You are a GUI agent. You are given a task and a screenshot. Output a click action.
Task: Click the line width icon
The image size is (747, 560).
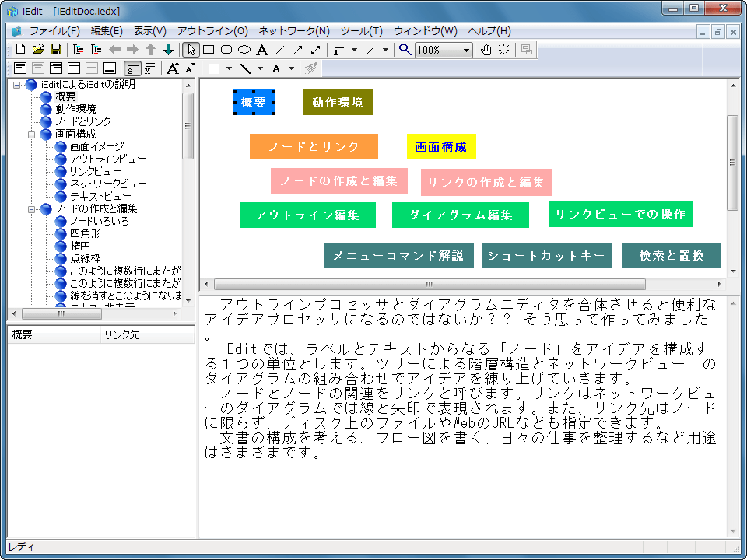(x=338, y=50)
